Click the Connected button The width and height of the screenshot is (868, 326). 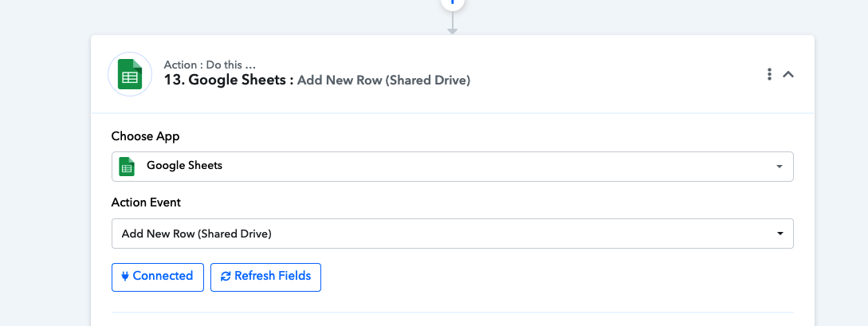pos(158,277)
